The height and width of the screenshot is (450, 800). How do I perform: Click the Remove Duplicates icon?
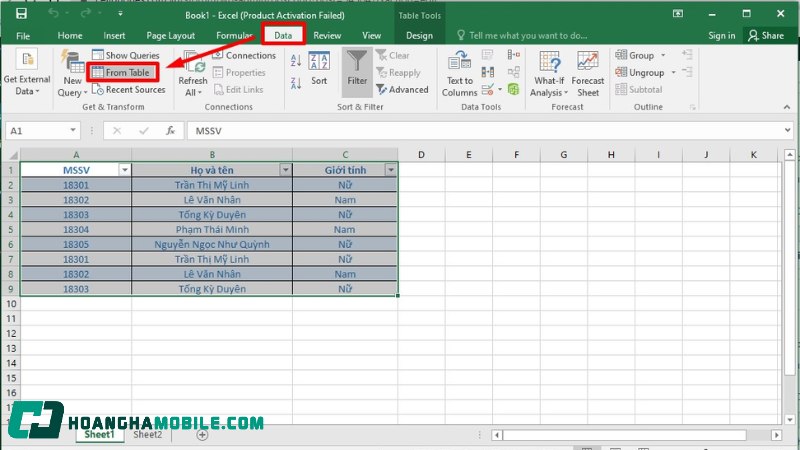pyautogui.click(x=488, y=72)
